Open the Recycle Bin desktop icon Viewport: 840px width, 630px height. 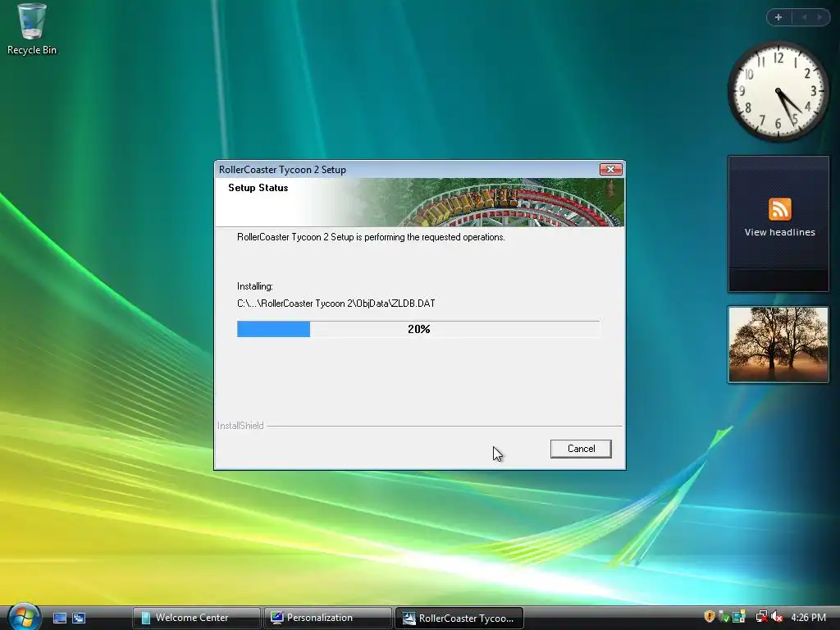click(x=32, y=30)
